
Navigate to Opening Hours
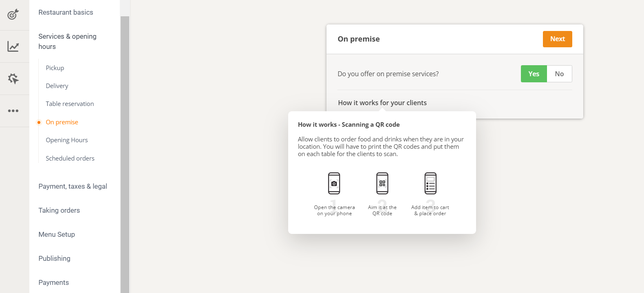coord(67,140)
